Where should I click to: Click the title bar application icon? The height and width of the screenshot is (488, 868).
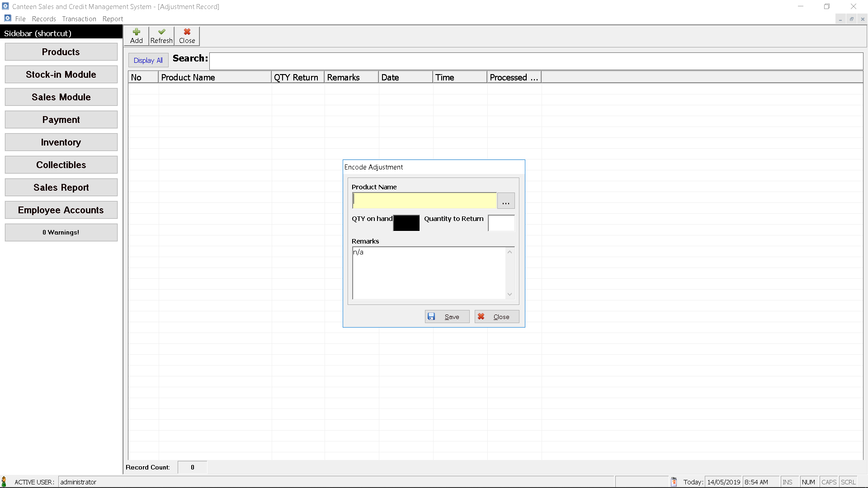(x=5, y=6)
